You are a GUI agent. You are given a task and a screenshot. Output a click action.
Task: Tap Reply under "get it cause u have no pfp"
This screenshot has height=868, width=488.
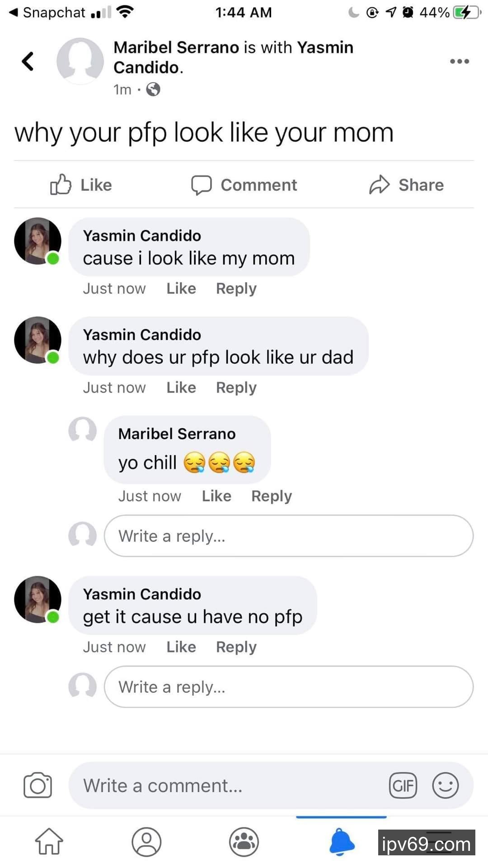(x=236, y=647)
